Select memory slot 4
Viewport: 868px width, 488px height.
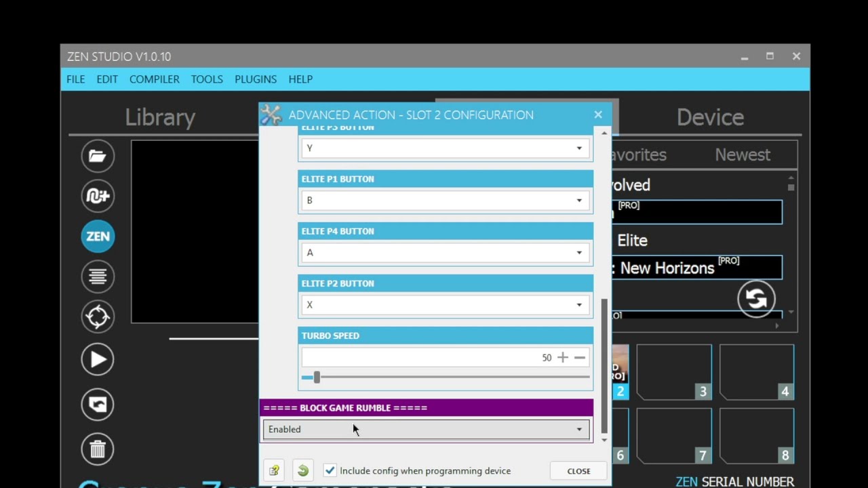[x=757, y=371]
